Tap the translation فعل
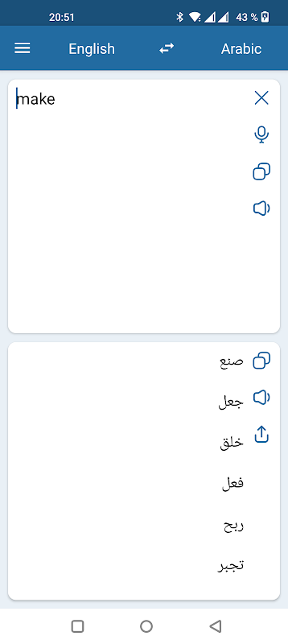 (233, 483)
